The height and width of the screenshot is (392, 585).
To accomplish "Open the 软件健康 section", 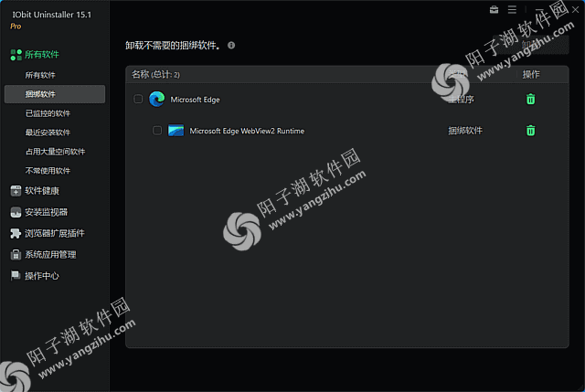I will (x=42, y=191).
